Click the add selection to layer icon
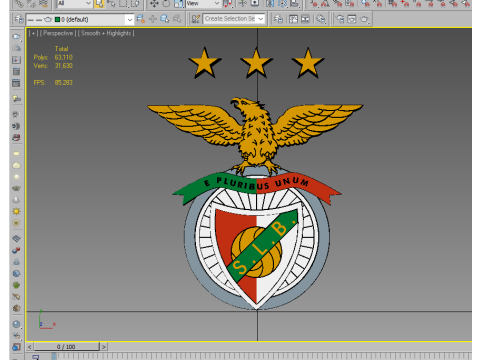The height and width of the screenshot is (360, 480). (141, 19)
